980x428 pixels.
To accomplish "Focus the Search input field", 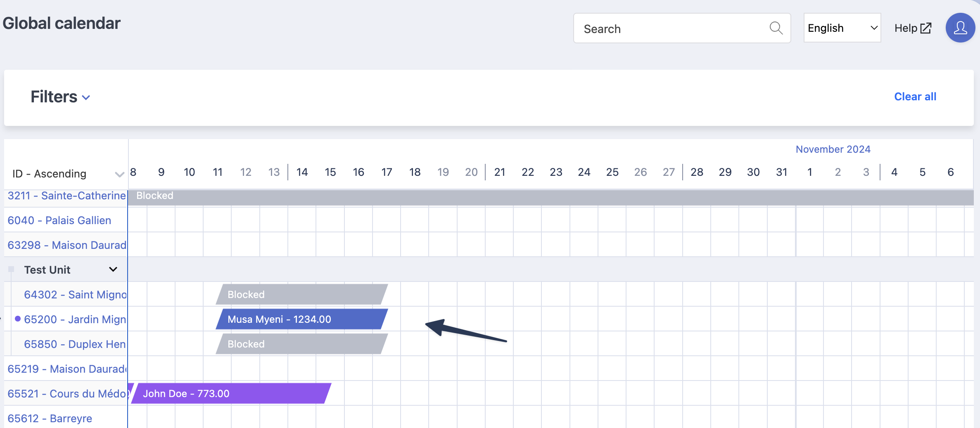I will click(x=682, y=28).
